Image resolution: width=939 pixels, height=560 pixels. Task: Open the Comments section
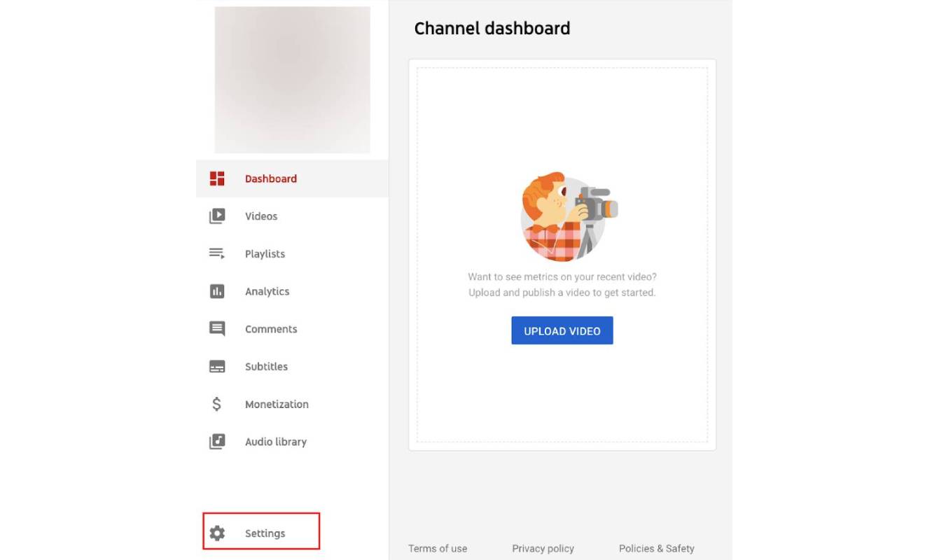point(271,329)
